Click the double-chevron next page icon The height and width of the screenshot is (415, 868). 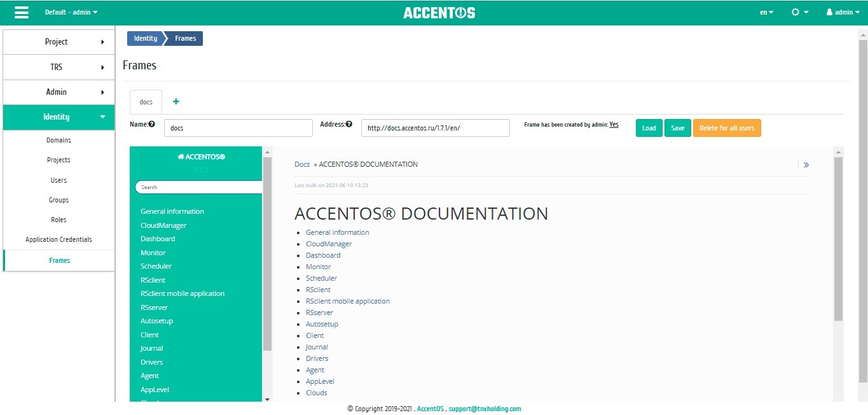click(806, 165)
